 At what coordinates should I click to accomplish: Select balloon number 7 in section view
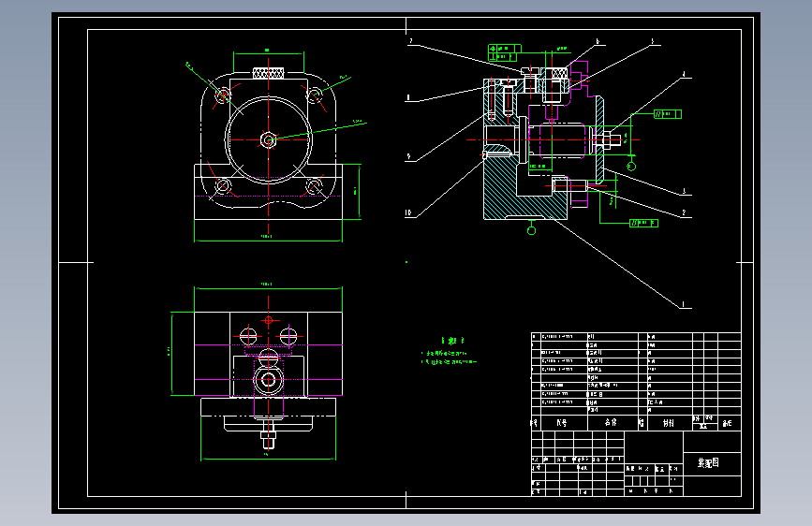tap(410, 40)
